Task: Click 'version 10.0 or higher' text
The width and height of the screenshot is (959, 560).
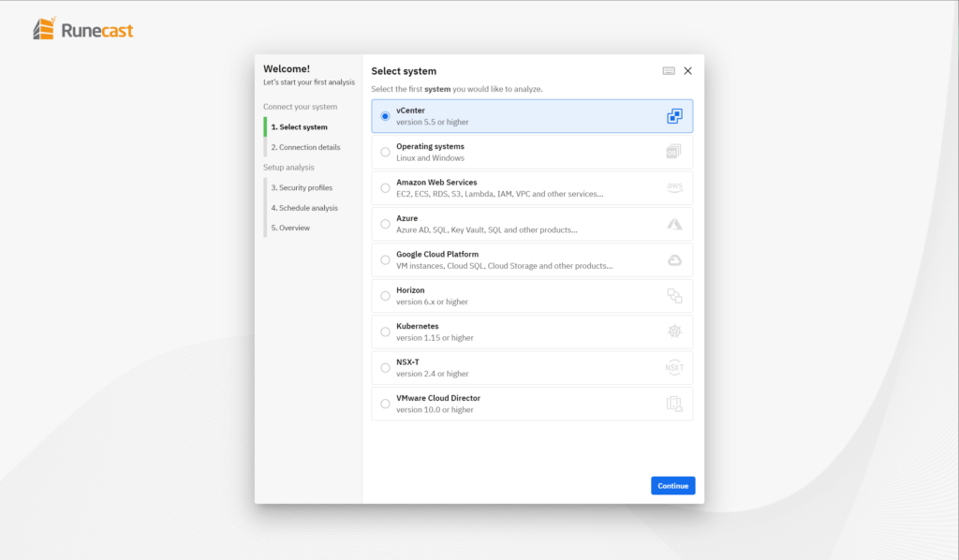Action: (x=435, y=409)
